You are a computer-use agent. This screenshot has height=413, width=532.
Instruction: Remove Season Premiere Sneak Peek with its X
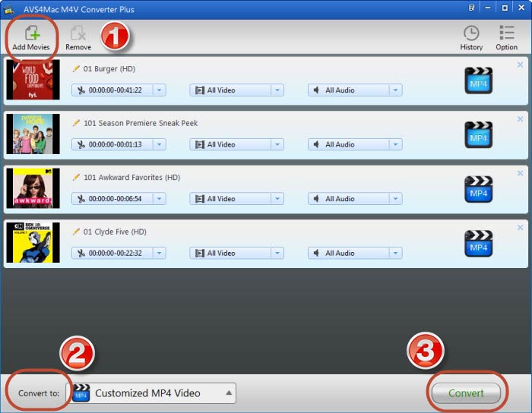[x=520, y=119]
